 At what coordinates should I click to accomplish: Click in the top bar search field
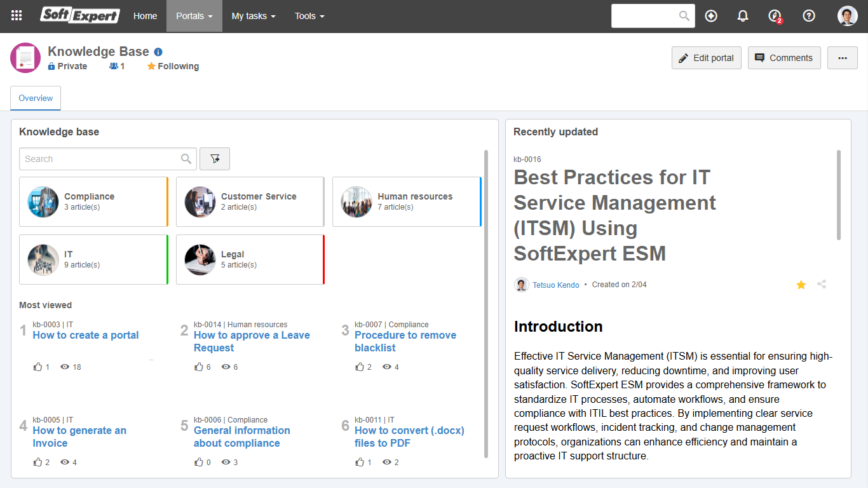tap(645, 16)
